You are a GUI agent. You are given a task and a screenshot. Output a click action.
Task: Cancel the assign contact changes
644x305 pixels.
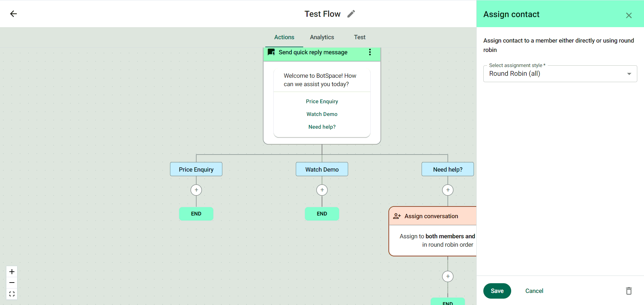[x=534, y=291]
